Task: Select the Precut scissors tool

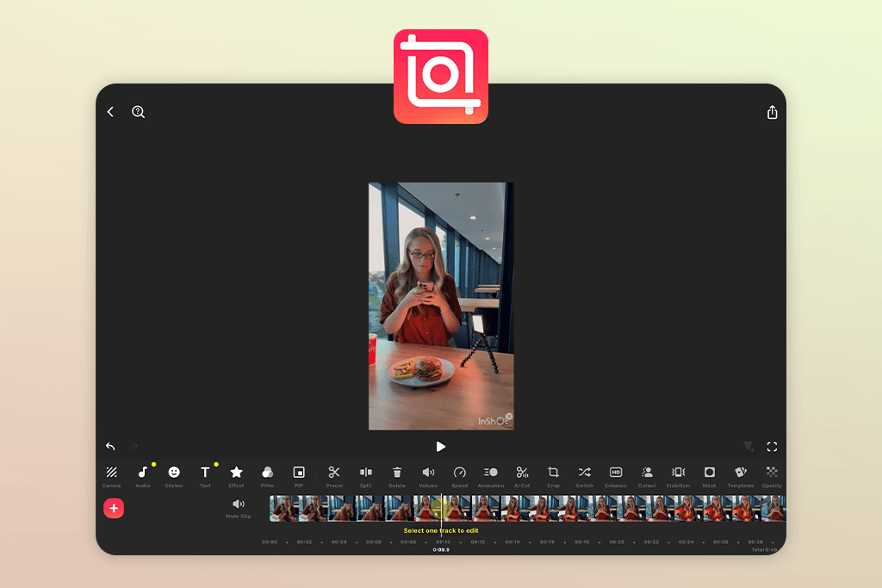Action: [334, 476]
